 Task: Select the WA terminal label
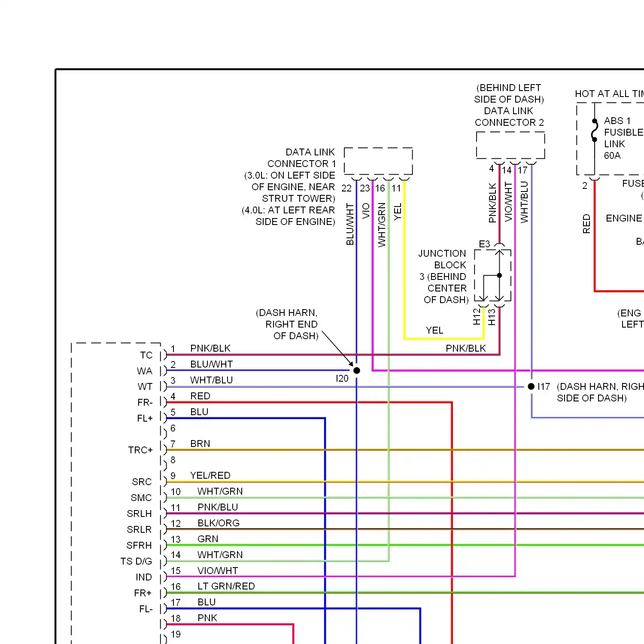click(x=145, y=371)
